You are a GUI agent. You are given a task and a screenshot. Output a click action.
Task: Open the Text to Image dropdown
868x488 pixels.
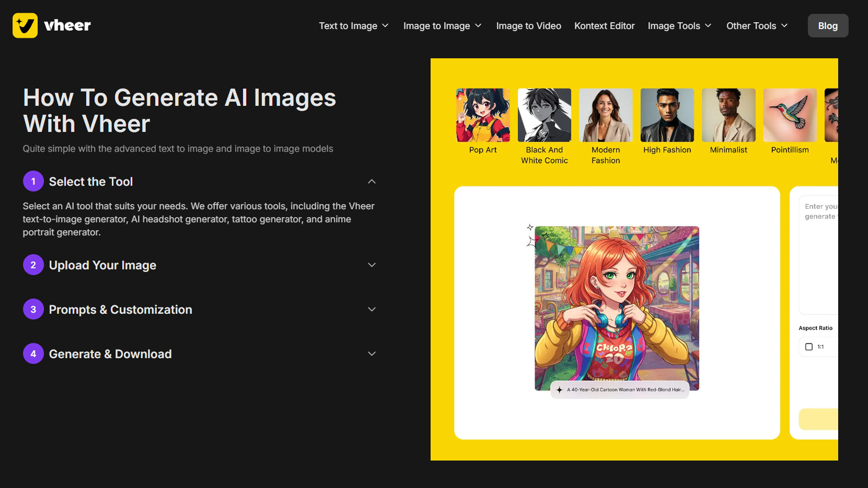tap(353, 26)
